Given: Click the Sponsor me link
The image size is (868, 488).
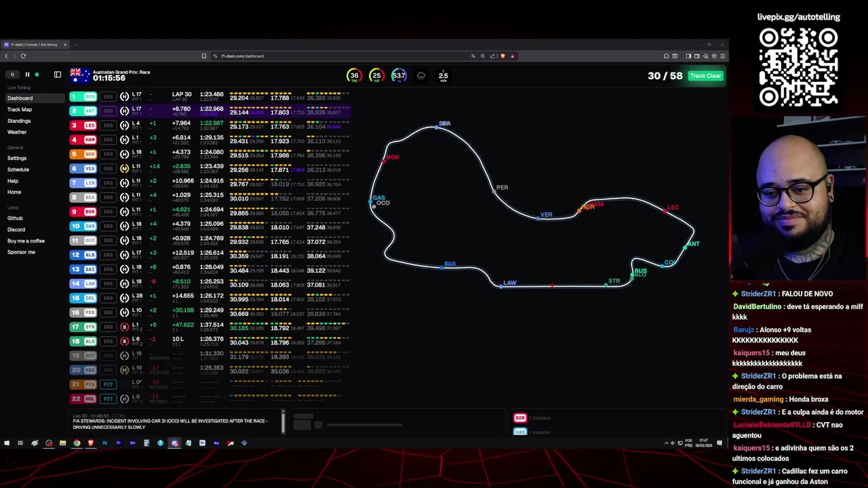Looking at the screenshot, I should point(21,252).
